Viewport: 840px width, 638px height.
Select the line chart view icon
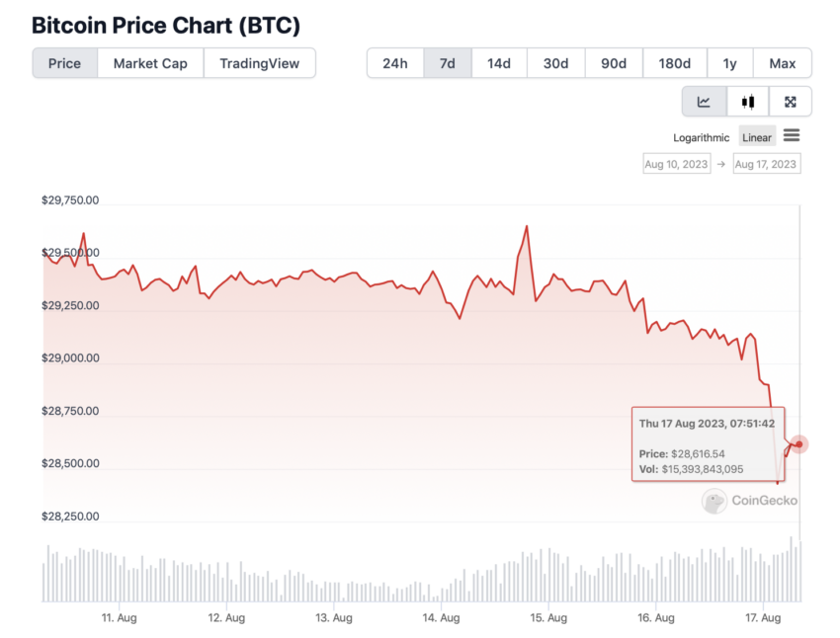[x=704, y=102]
